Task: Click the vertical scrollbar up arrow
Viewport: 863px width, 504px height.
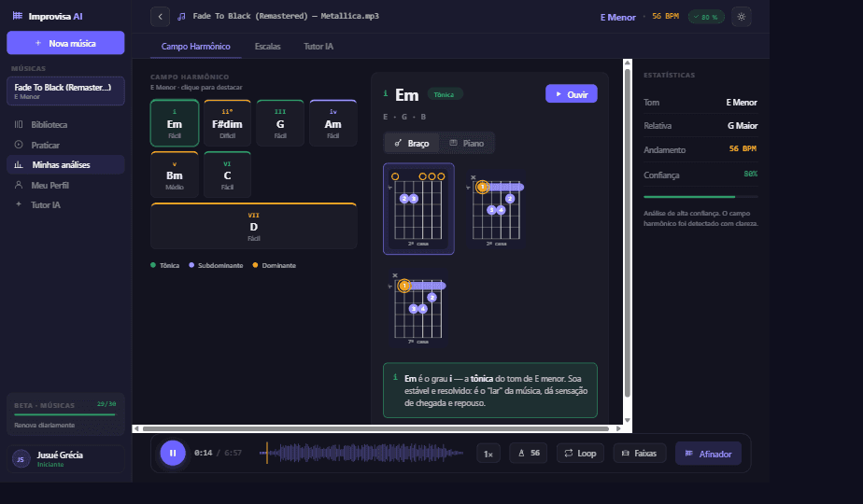Action: (628, 63)
